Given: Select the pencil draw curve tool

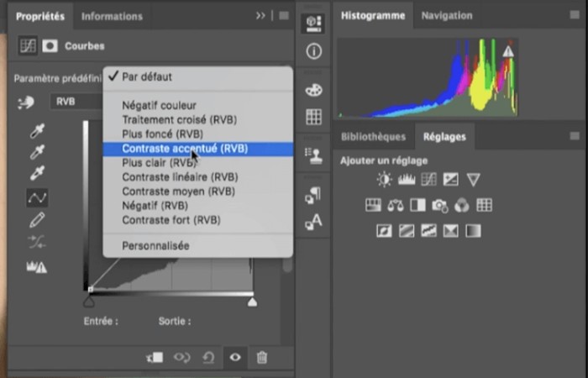Looking at the screenshot, I should pos(37,220).
